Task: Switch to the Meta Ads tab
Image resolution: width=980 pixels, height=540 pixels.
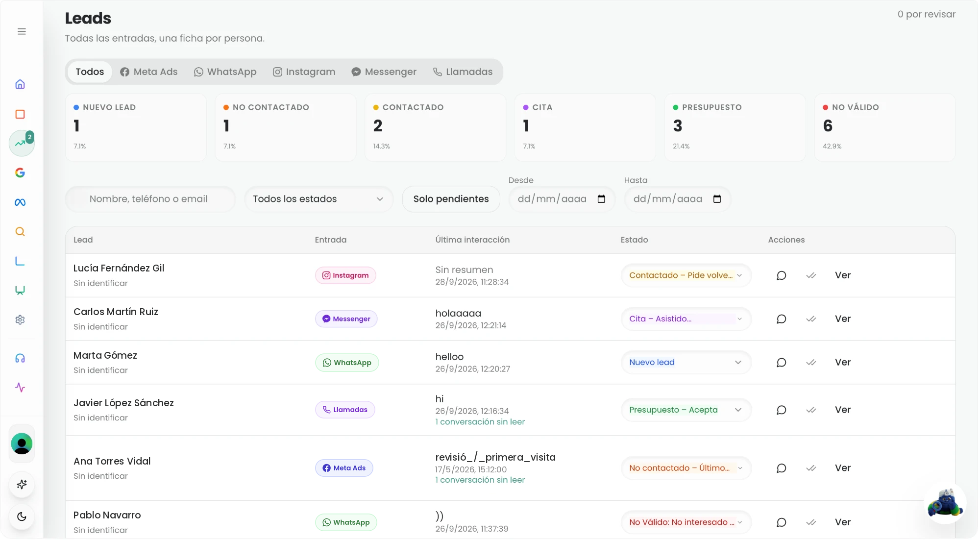Action: coord(149,72)
